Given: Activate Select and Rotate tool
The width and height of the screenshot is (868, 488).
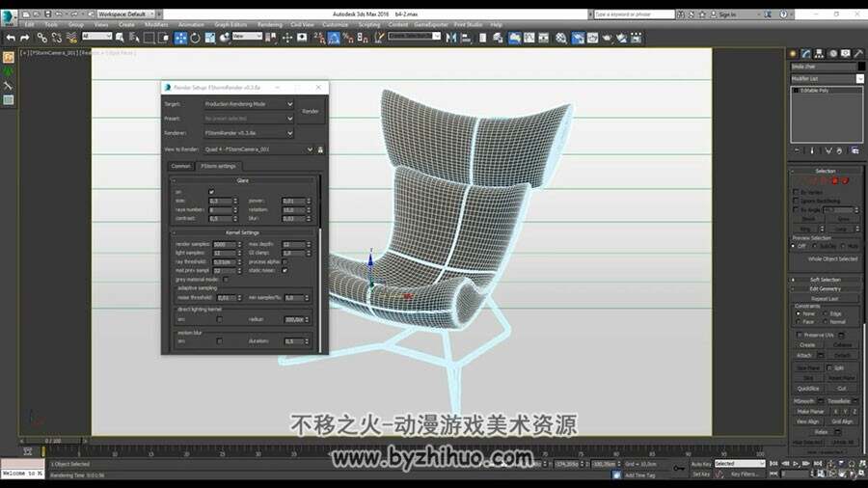Looking at the screenshot, I should 195,38.
